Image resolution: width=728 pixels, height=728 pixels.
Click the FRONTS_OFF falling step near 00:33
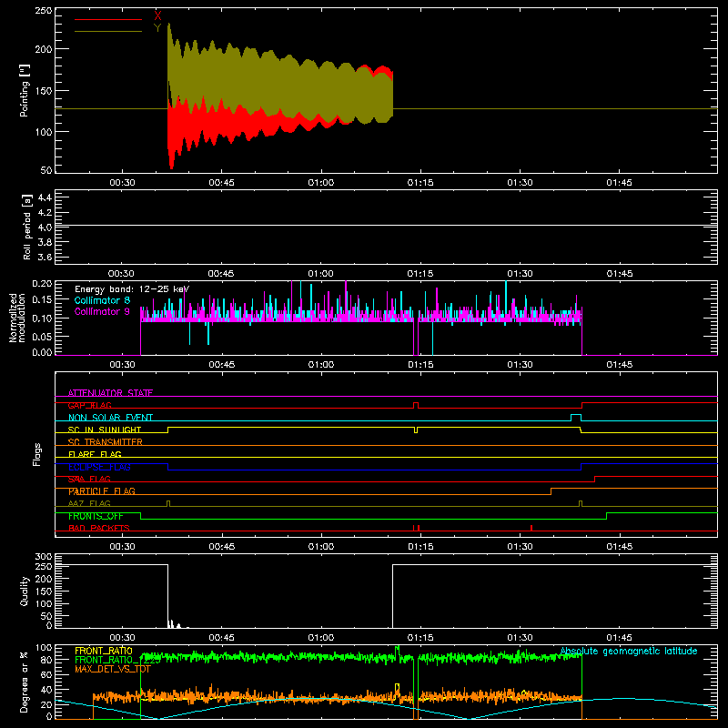tap(141, 516)
